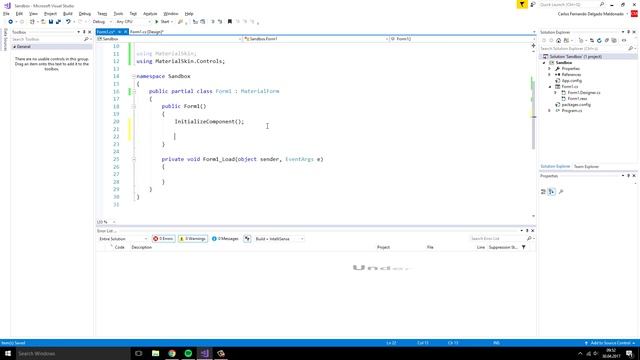Click the Save file toolbar icon
This screenshot has width=640, height=360.
point(51,22)
